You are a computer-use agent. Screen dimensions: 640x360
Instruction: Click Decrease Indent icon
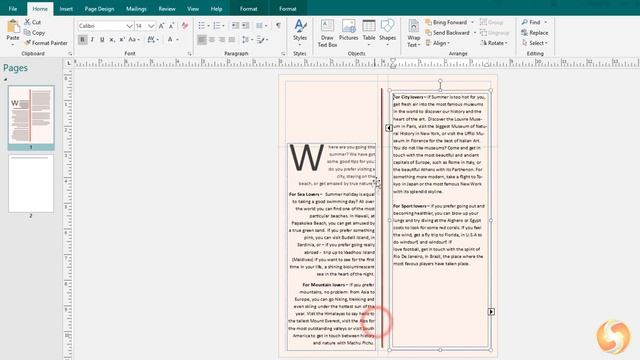pyautogui.click(x=236, y=26)
